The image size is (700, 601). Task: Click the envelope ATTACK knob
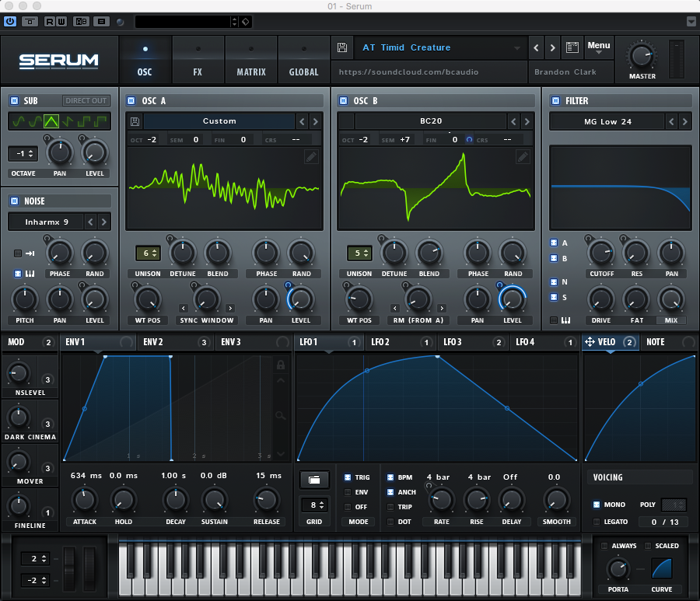pyautogui.click(x=84, y=500)
